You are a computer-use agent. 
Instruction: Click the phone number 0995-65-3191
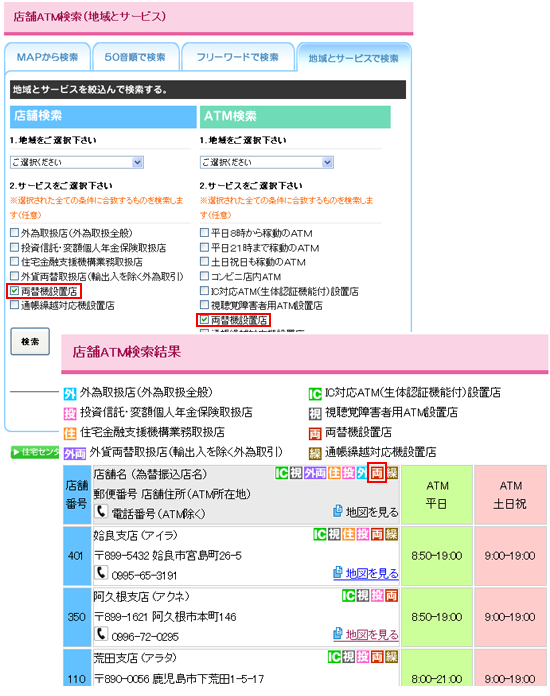(144, 576)
